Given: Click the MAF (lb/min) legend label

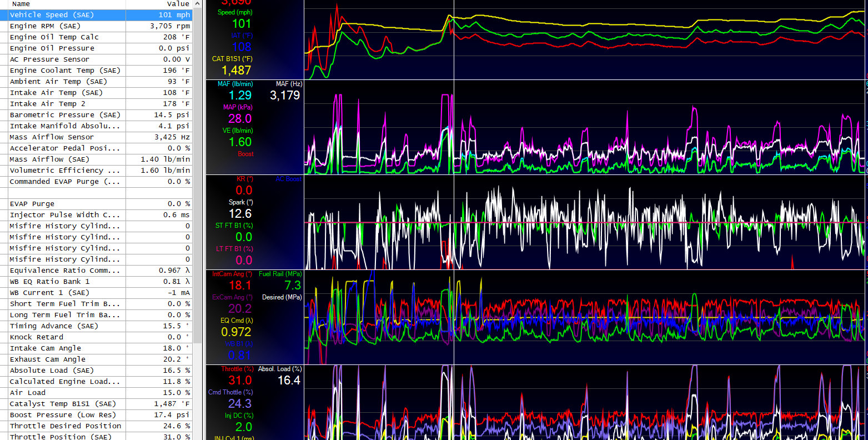Looking at the screenshot, I should tap(235, 84).
